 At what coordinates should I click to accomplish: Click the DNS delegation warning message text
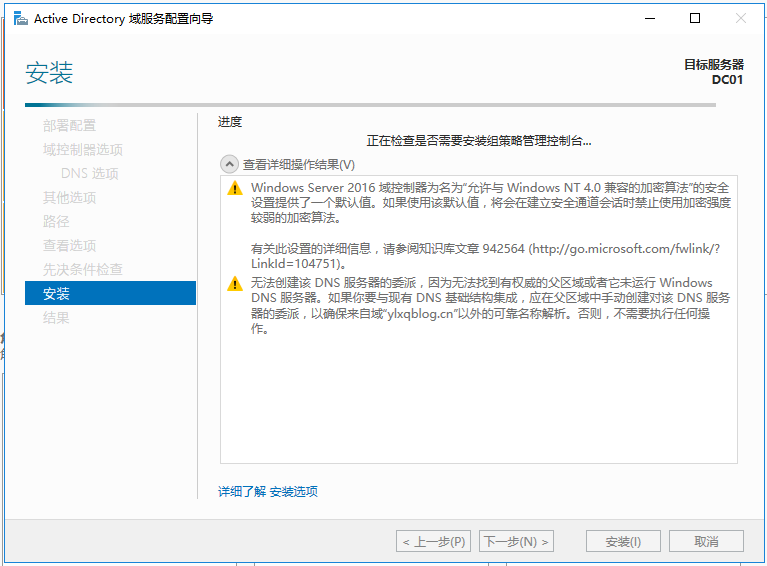(x=490, y=306)
